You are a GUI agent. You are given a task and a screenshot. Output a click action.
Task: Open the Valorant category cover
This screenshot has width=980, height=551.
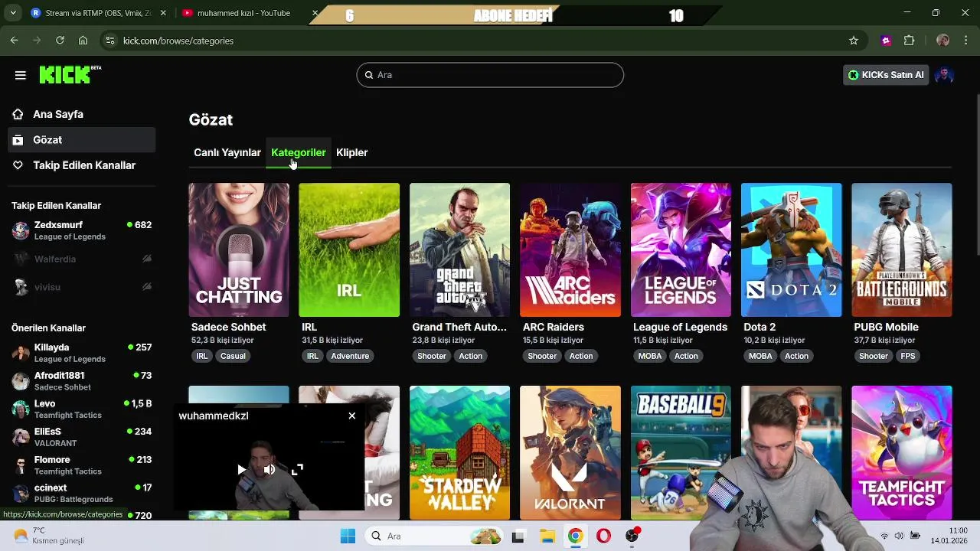pyautogui.click(x=570, y=452)
